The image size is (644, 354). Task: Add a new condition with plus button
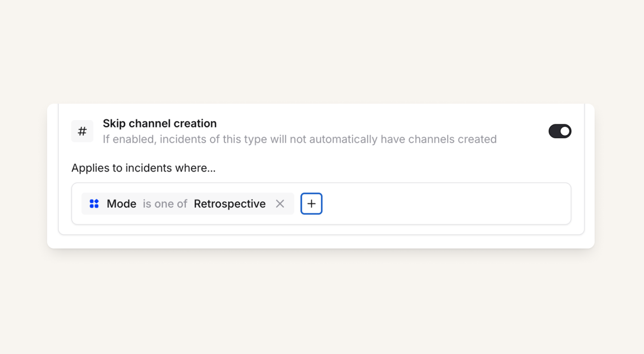pyautogui.click(x=311, y=204)
